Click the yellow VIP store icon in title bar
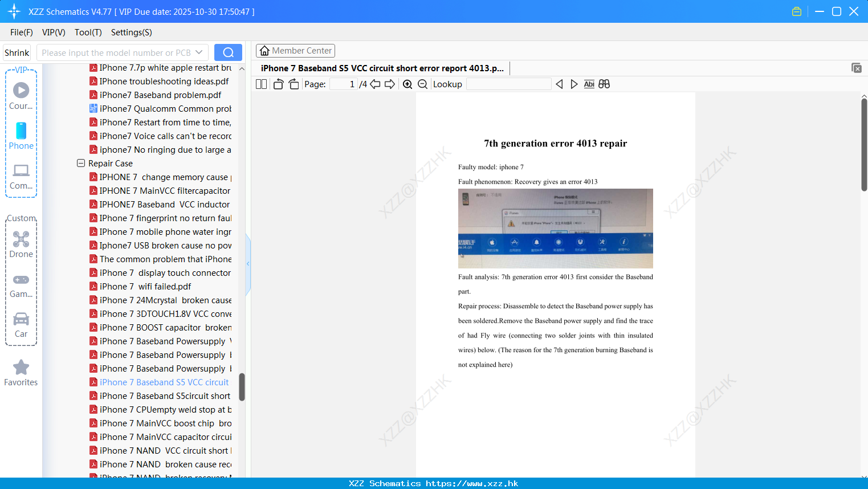Screen dimensions: 868x489 [x=797, y=11]
